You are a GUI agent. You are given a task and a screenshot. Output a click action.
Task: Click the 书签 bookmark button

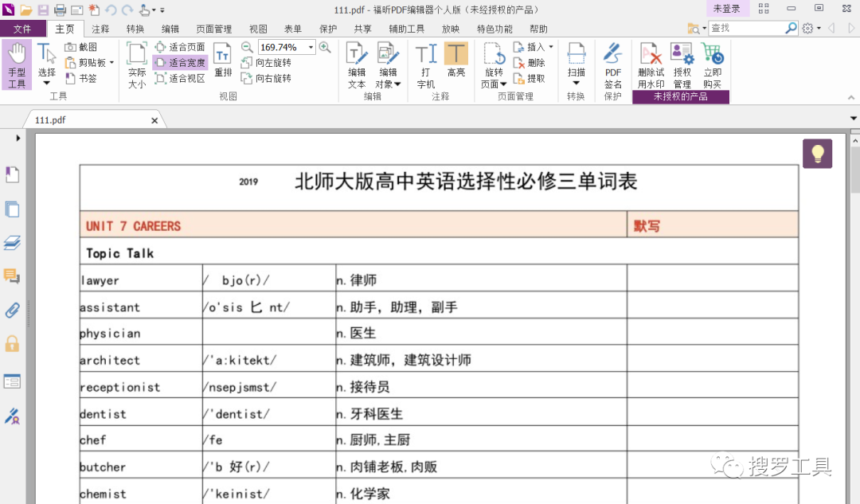coord(80,78)
